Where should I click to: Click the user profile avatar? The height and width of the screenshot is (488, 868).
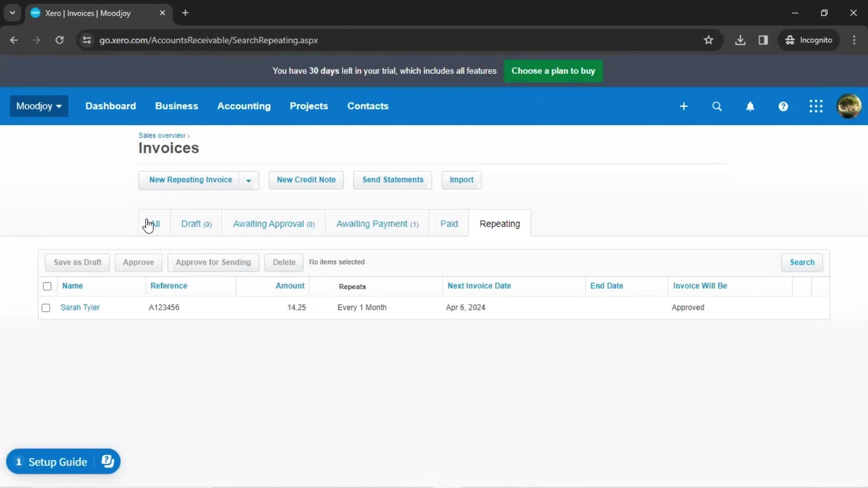click(849, 106)
